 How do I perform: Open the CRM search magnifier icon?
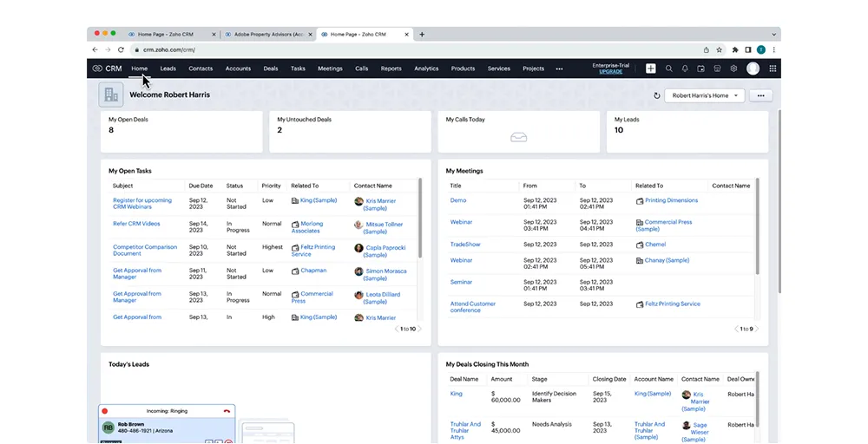pos(668,69)
